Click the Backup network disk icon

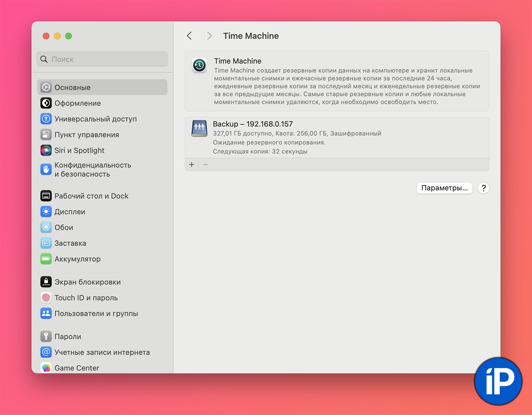pyautogui.click(x=199, y=128)
